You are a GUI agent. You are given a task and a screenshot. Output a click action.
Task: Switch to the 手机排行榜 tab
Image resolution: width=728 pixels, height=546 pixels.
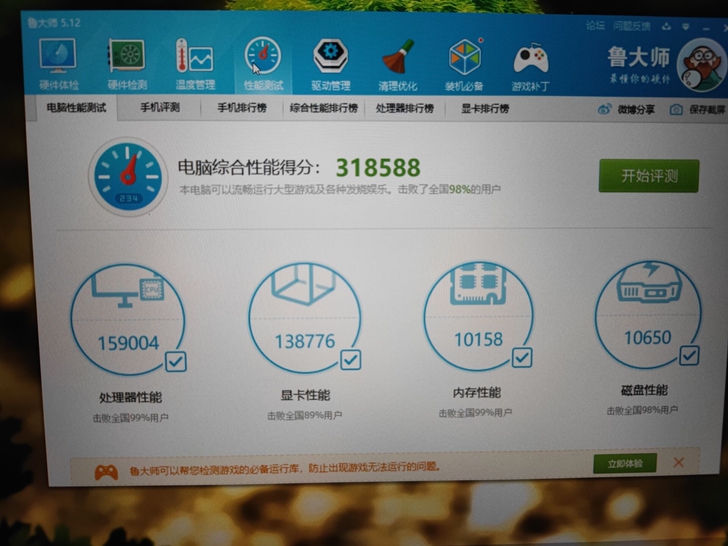coord(242,108)
